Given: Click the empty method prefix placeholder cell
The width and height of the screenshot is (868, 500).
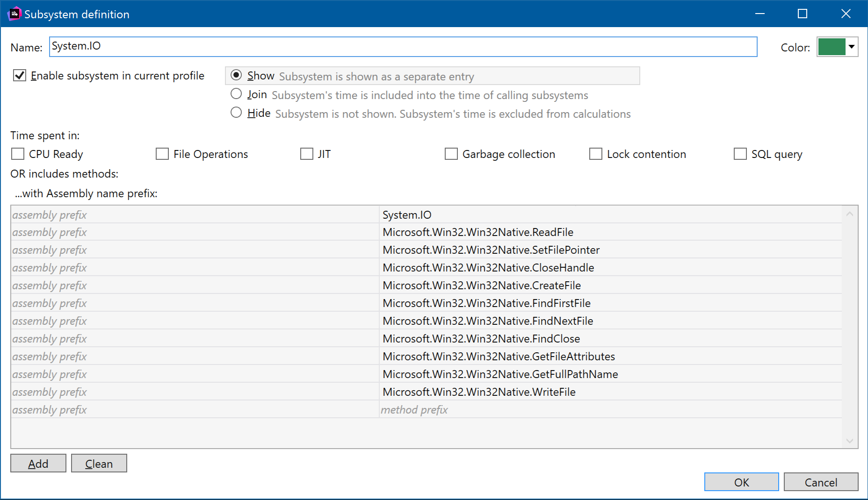Looking at the screenshot, I should [x=610, y=410].
